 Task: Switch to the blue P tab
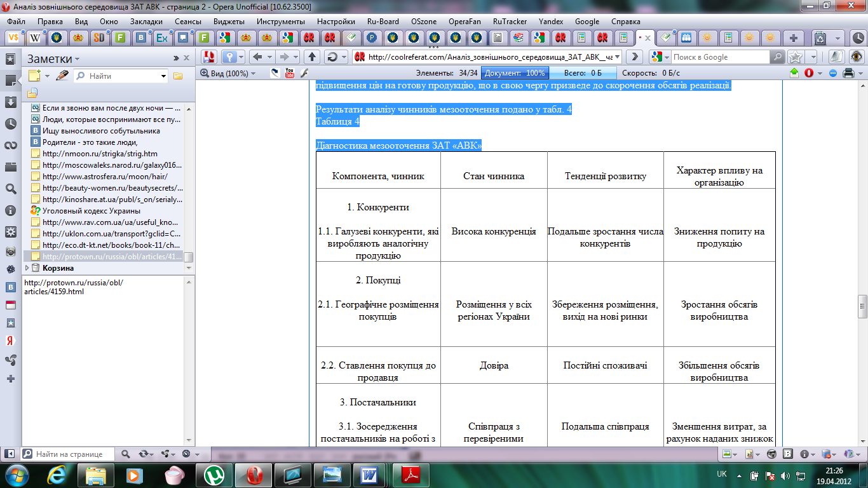[x=372, y=37]
